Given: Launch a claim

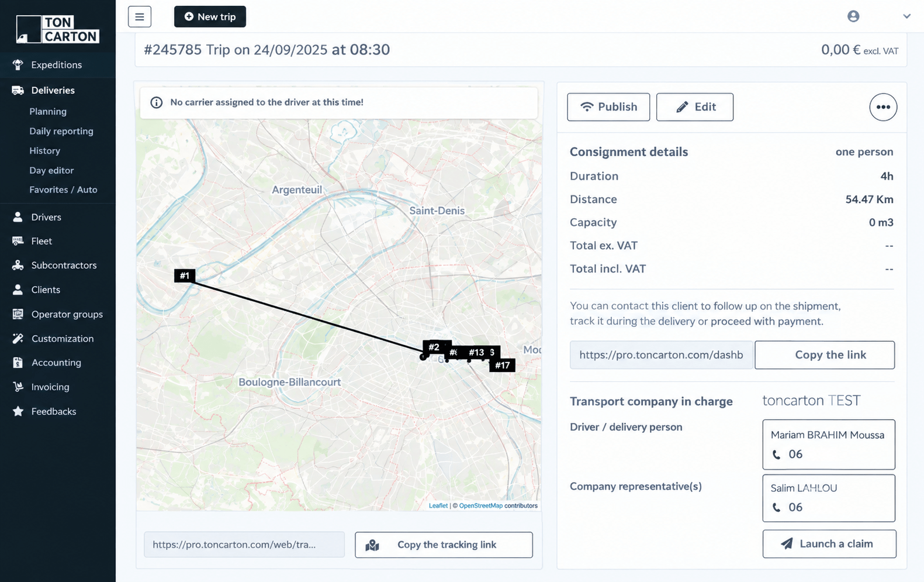Looking at the screenshot, I should pyautogui.click(x=829, y=544).
